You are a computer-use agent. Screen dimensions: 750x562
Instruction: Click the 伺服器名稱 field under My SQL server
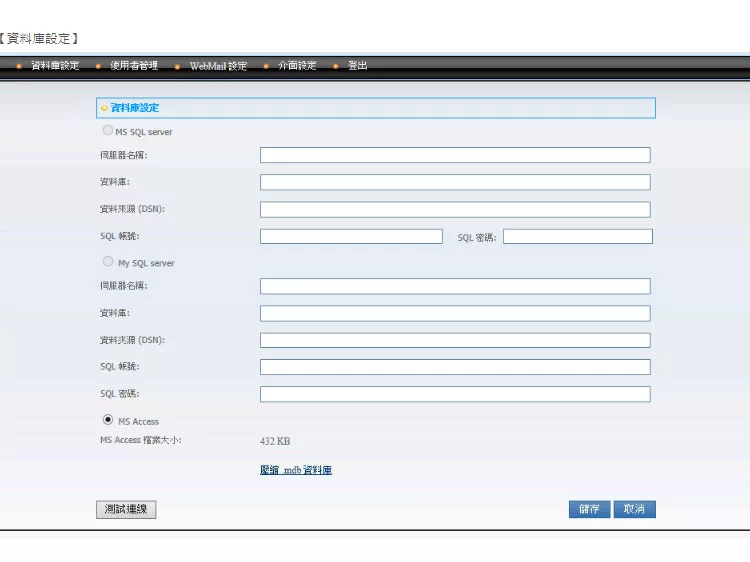point(455,286)
